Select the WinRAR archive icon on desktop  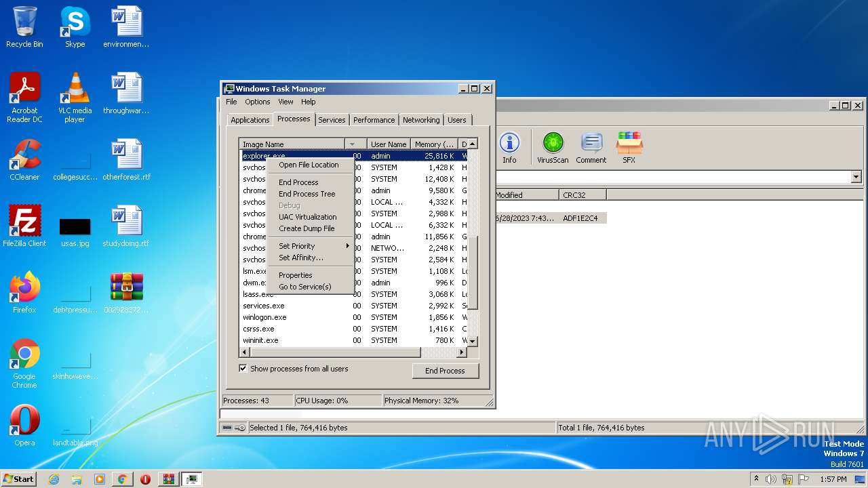click(x=126, y=293)
